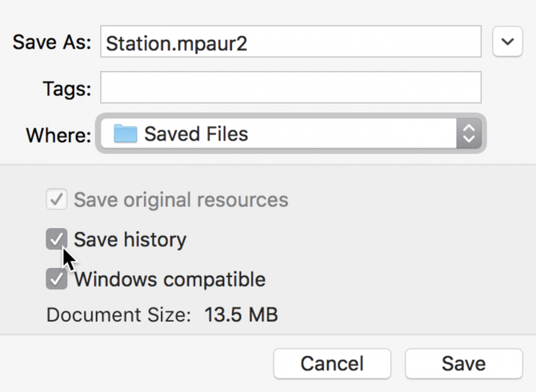Viewport: 536px width, 392px height.
Task: Click the 'Save As:' label
Action: coord(52,42)
